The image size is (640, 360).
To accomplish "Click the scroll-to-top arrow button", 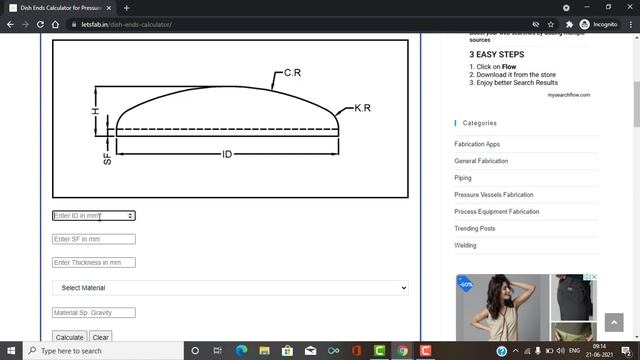I will click(614, 322).
